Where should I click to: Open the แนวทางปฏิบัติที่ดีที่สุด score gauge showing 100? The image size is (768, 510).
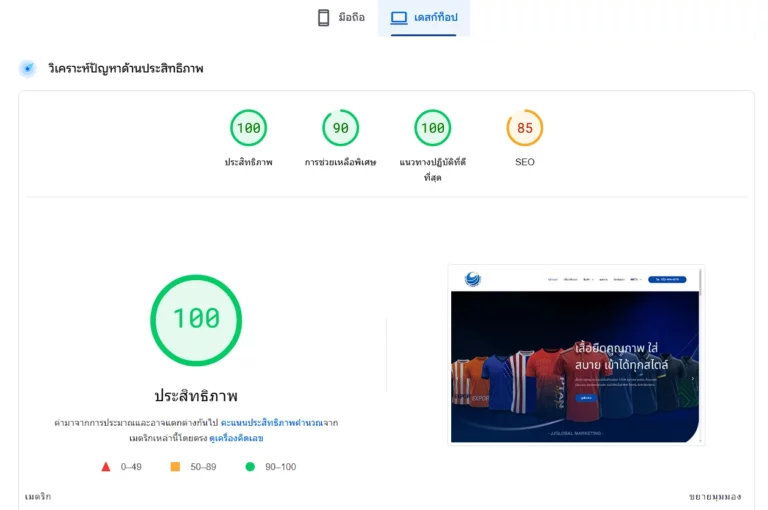[432, 128]
